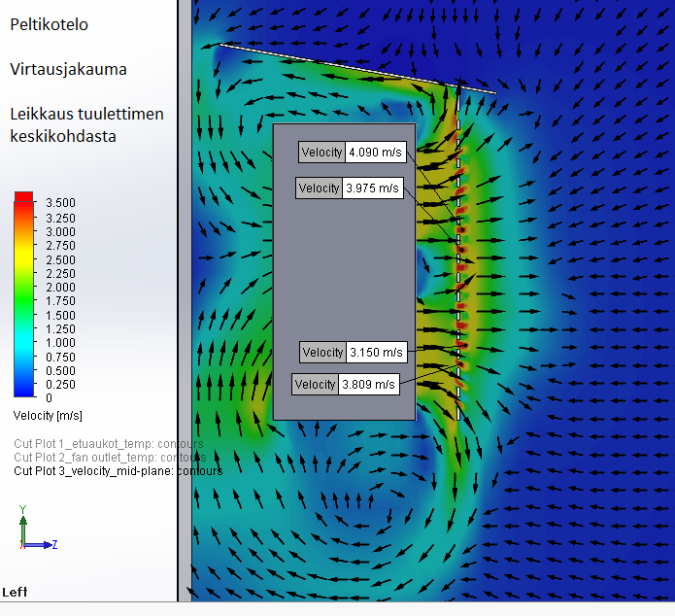This screenshot has width=675, height=616.
Task: Select Cut Plot 2_fan outlet_temp legend entry
Action: point(108,458)
